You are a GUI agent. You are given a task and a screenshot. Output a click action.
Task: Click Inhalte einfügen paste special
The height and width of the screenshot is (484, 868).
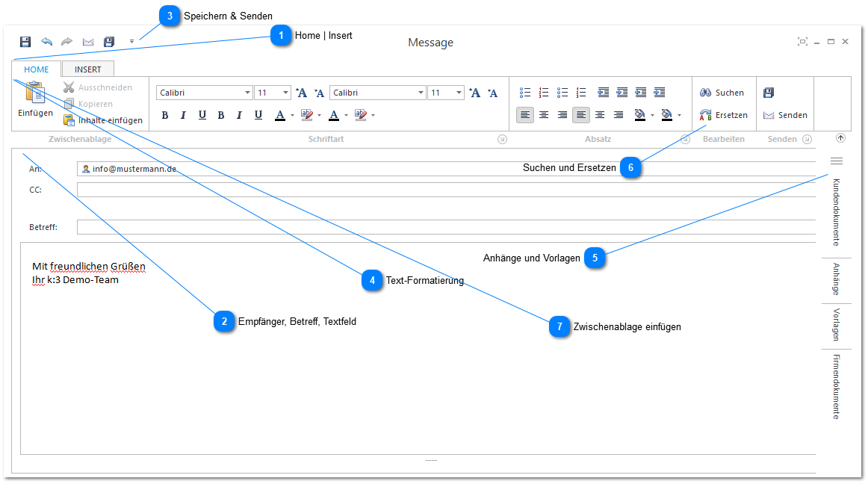(102, 120)
